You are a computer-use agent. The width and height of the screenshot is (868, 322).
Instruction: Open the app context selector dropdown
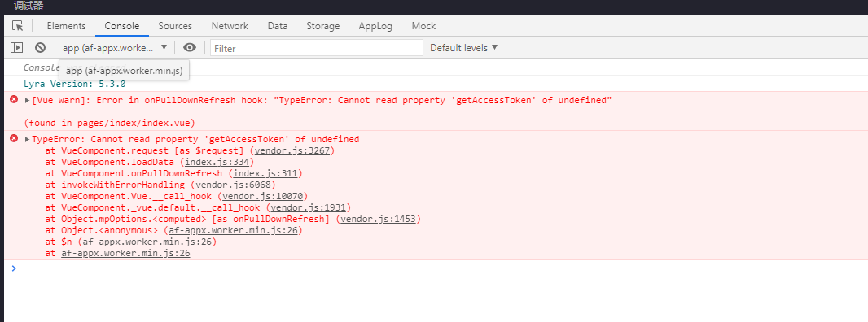[x=115, y=48]
